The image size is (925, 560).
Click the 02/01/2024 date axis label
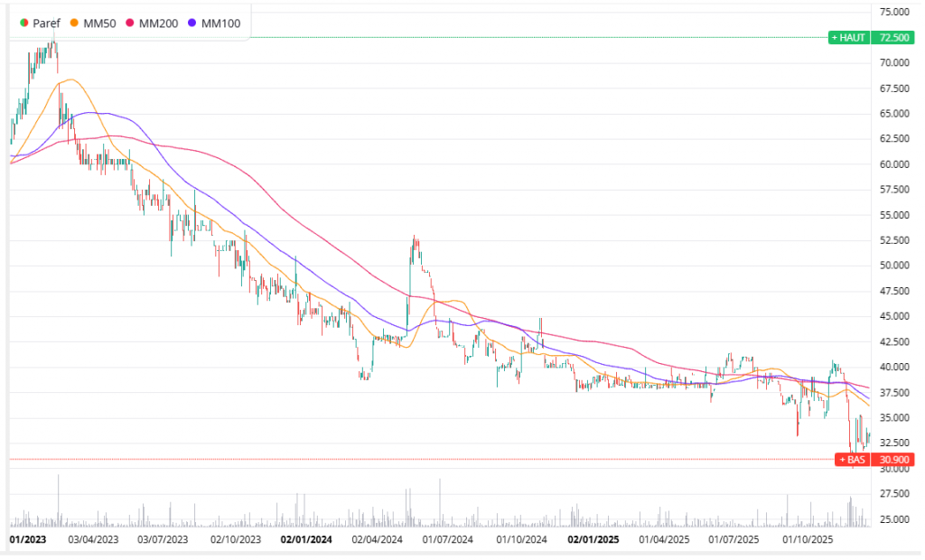pos(306,539)
